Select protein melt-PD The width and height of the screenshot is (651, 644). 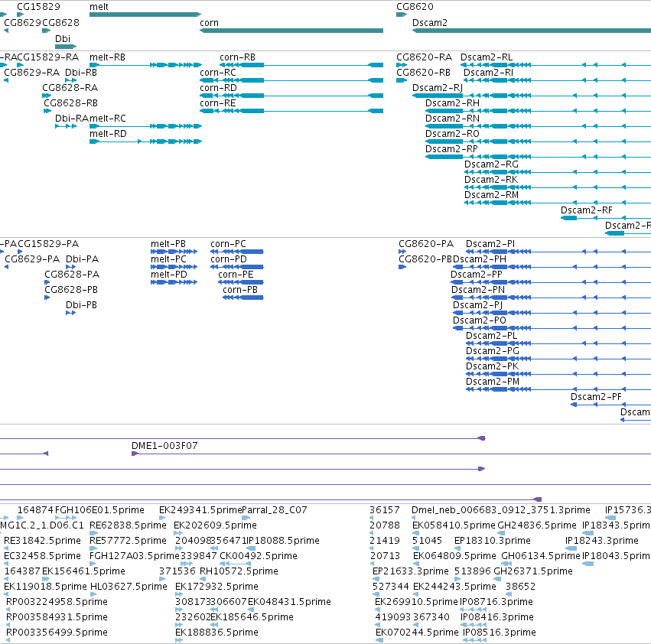tap(169, 275)
